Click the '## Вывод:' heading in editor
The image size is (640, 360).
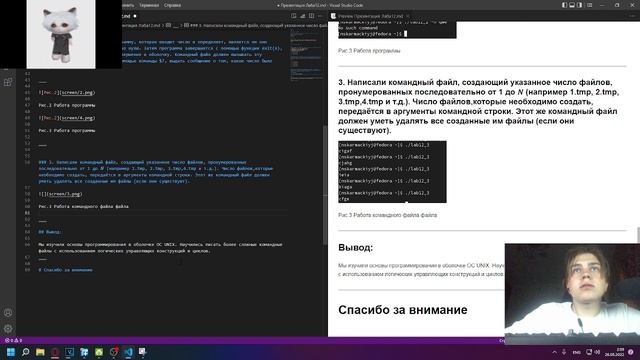(x=50, y=232)
